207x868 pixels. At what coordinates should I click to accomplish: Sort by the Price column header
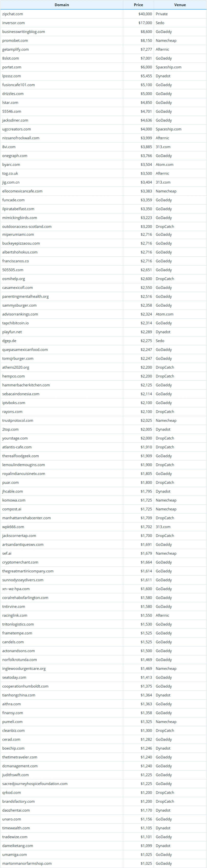coord(138,5)
